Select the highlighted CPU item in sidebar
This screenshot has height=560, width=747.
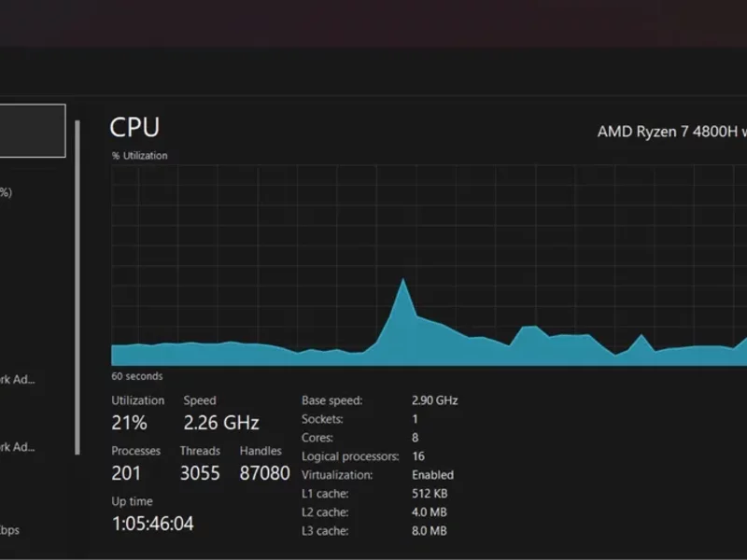pyautogui.click(x=33, y=131)
